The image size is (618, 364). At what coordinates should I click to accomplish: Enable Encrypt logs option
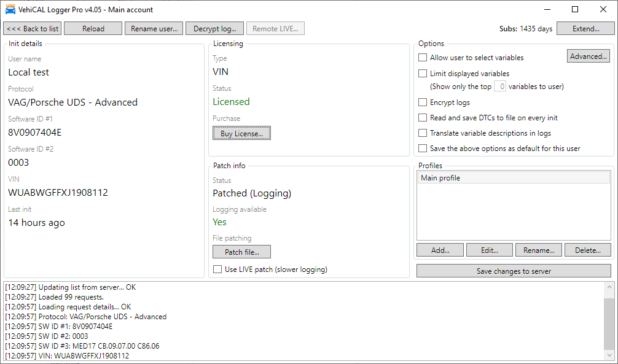tap(423, 103)
